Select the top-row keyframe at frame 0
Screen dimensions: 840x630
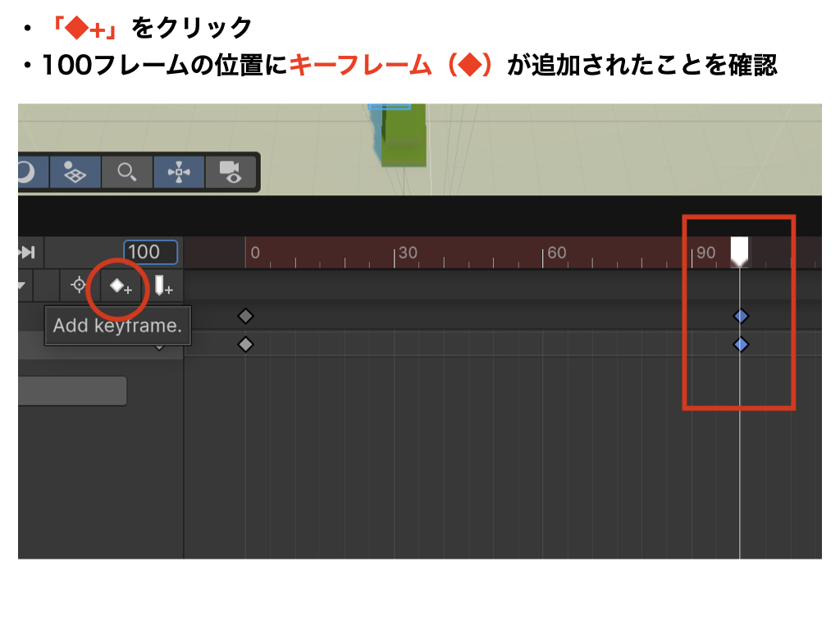point(245,316)
